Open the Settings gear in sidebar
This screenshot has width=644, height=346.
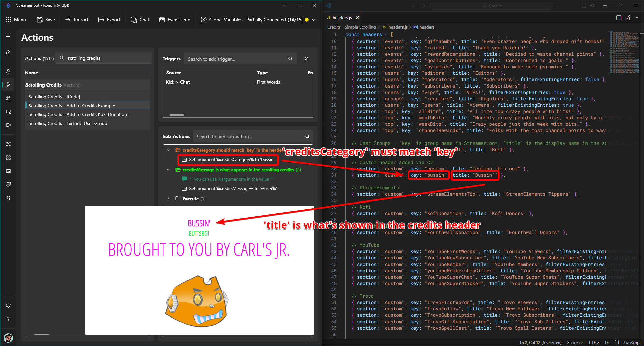pos(8,305)
